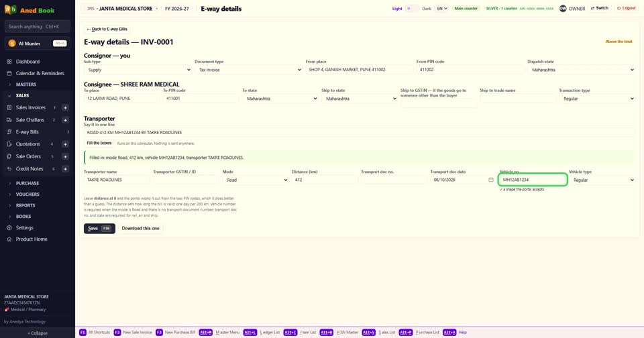Click the Quotations sidebar icon
This screenshot has width=644, height=338.
pyautogui.click(x=9, y=144)
